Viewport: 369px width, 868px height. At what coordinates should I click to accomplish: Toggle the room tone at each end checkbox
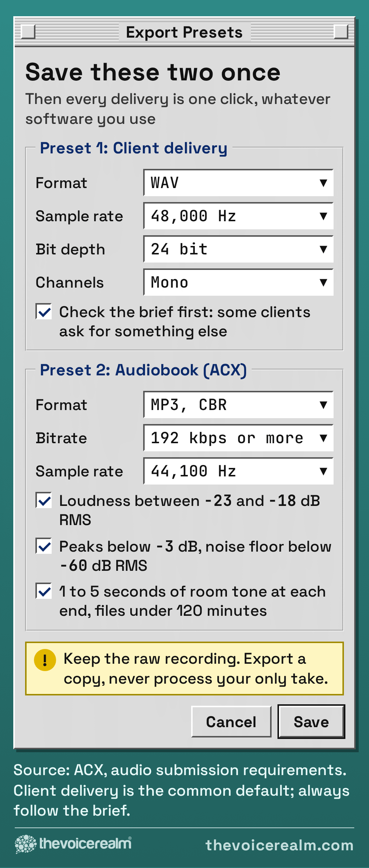click(44, 591)
